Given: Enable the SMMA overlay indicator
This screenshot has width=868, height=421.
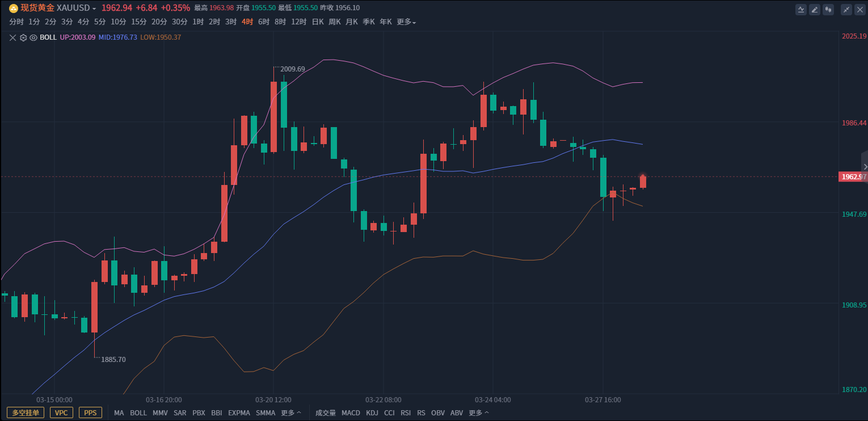Looking at the screenshot, I should tap(266, 413).
